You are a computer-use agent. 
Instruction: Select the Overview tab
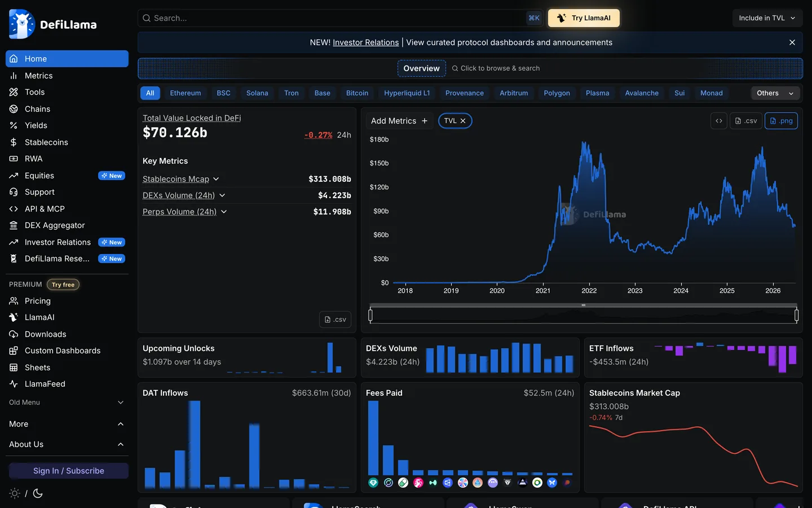point(422,68)
